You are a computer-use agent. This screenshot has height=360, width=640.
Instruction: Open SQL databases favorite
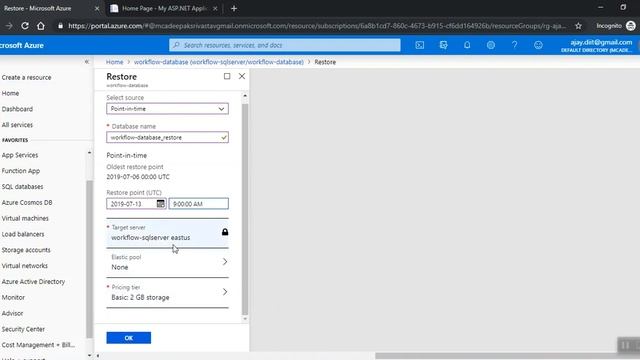(x=22, y=187)
